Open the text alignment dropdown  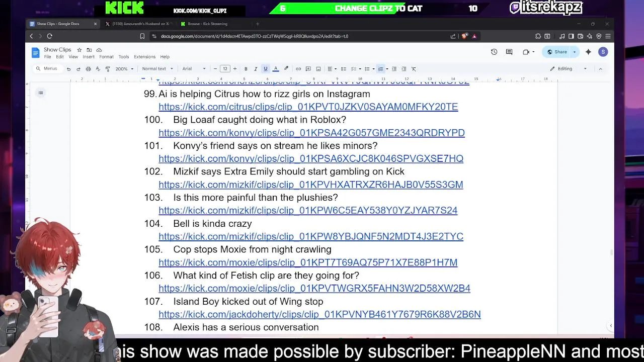332,69
